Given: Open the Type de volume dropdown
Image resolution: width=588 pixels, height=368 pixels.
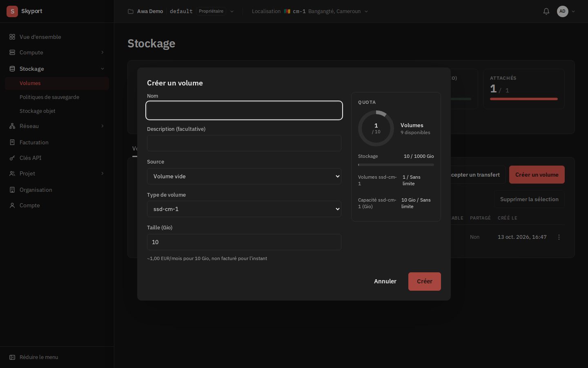Looking at the screenshot, I should pyautogui.click(x=244, y=209).
